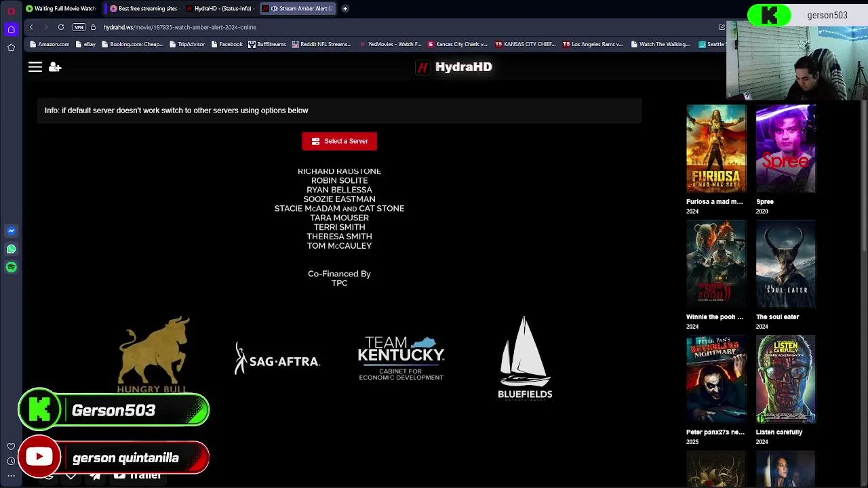868x488 pixels.
Task: Select the Stream Amber Alert tab
Action: (x=299, y=9)
